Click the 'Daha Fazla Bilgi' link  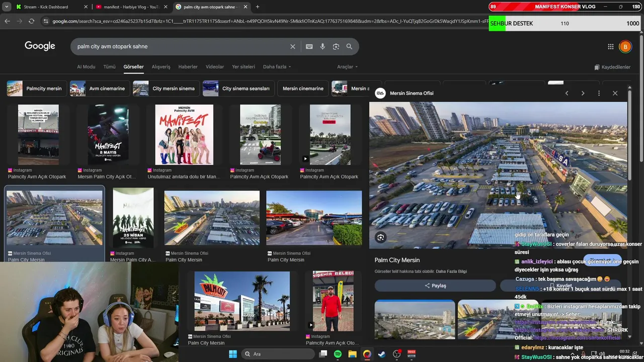[451, 271]
